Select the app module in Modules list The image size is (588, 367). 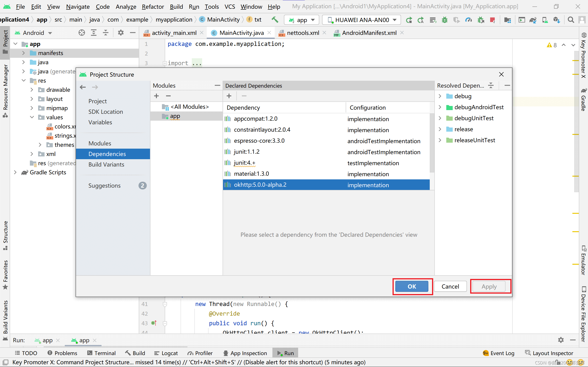pyautogui.click(x=175, y=116)
